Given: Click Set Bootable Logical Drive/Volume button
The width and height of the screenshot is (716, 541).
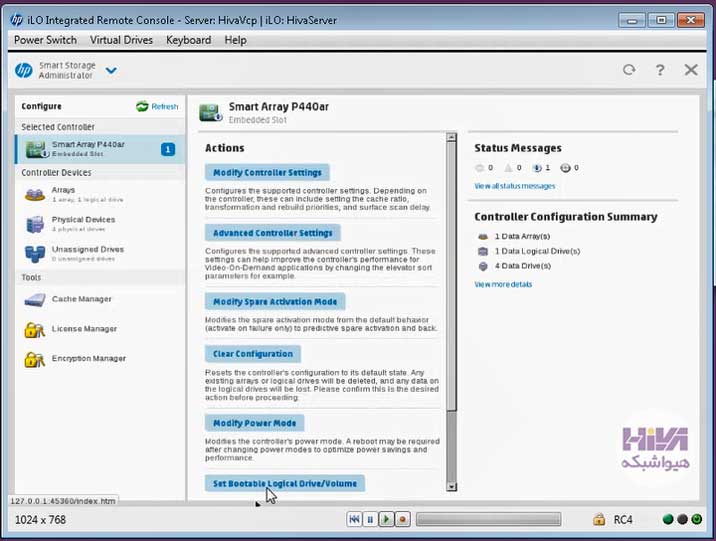Looking at the screenshot, I should pos(285,483).
